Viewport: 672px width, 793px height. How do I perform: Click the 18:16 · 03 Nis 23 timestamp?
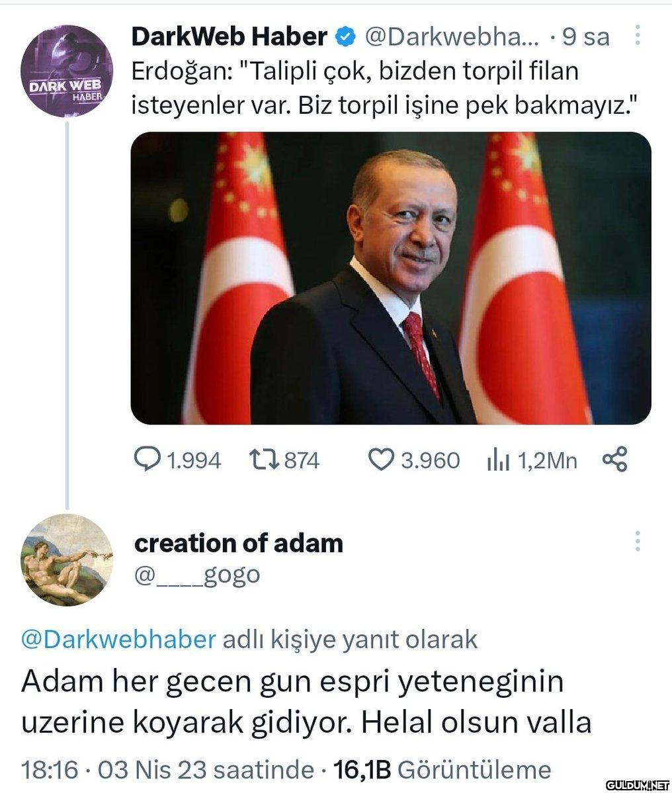pyautogui.click(x=167, y=771)
